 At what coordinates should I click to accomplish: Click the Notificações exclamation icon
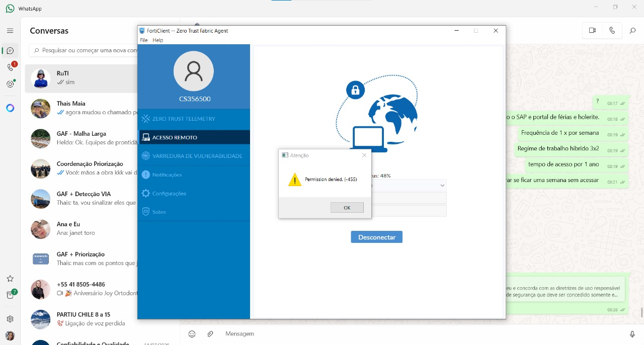coord(146,175)
